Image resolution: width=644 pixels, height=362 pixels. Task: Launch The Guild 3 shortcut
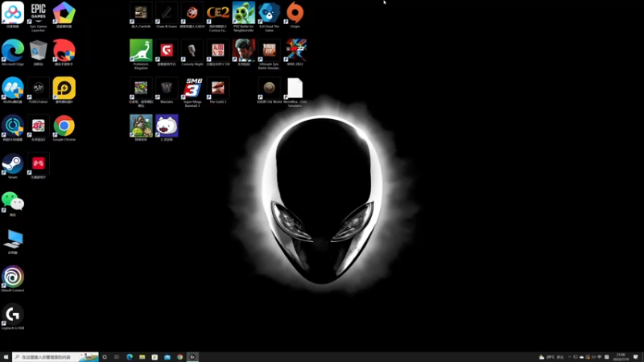[218, 88]
